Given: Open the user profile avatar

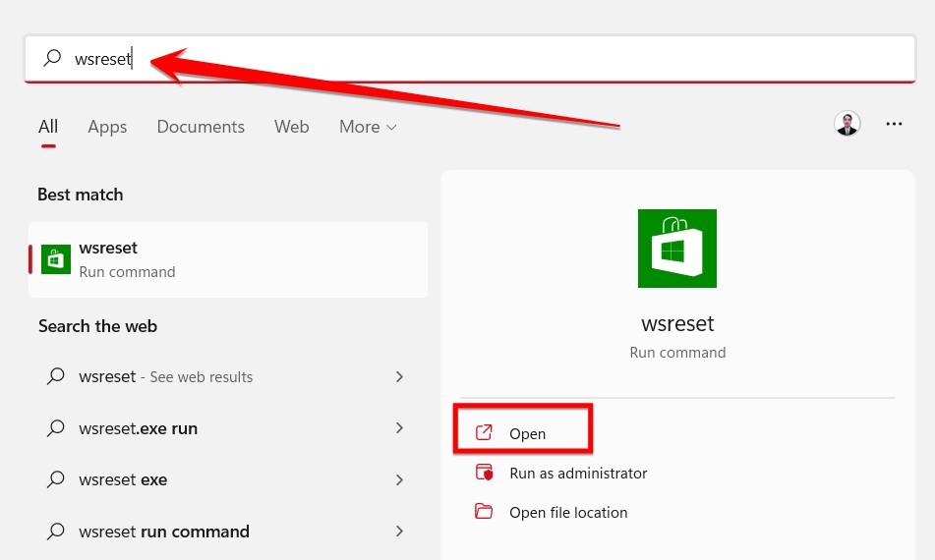Looking at the screenshot, I should pos(847,124).
